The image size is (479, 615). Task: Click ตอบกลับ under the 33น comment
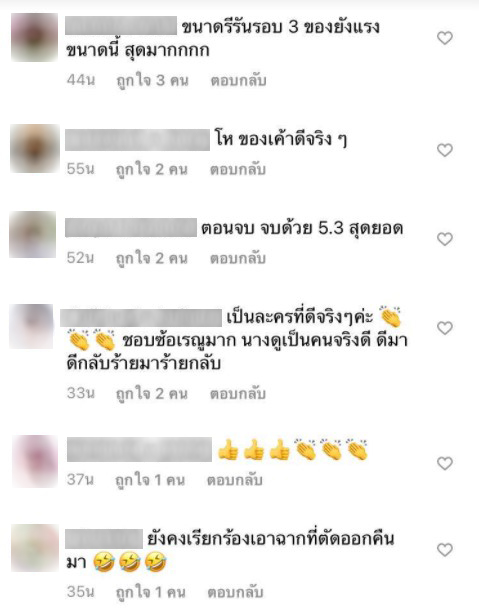pyautogui.click(x=238, y=393)
